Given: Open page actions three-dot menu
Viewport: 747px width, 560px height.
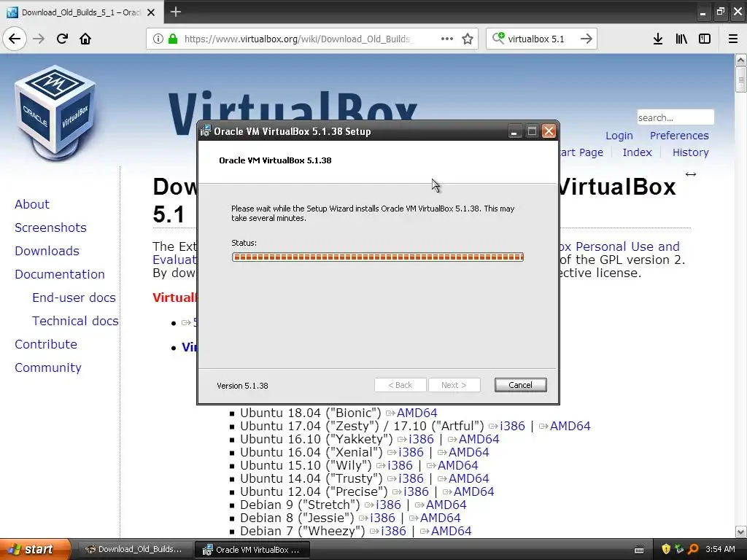Looking at the screenshot, I should pos(447,39).
